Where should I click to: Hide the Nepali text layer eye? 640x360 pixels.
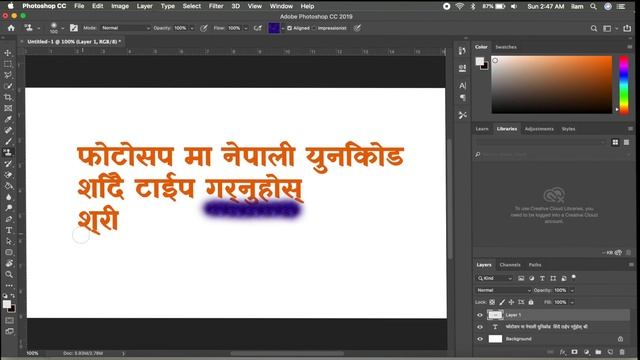click(480, 327)
